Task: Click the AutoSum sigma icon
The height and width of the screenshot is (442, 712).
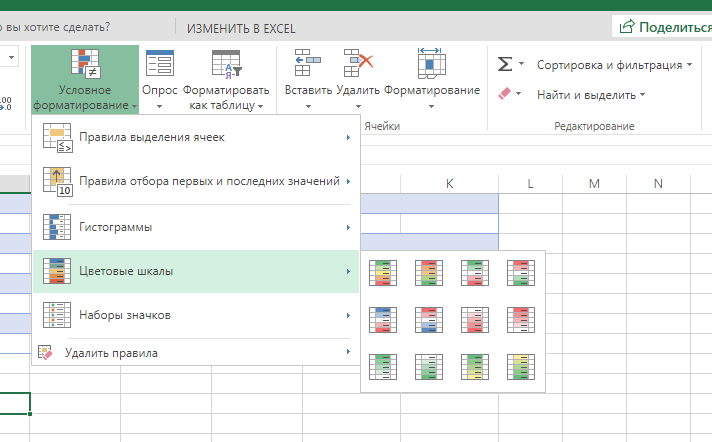Action: click(x=504, y=64)
